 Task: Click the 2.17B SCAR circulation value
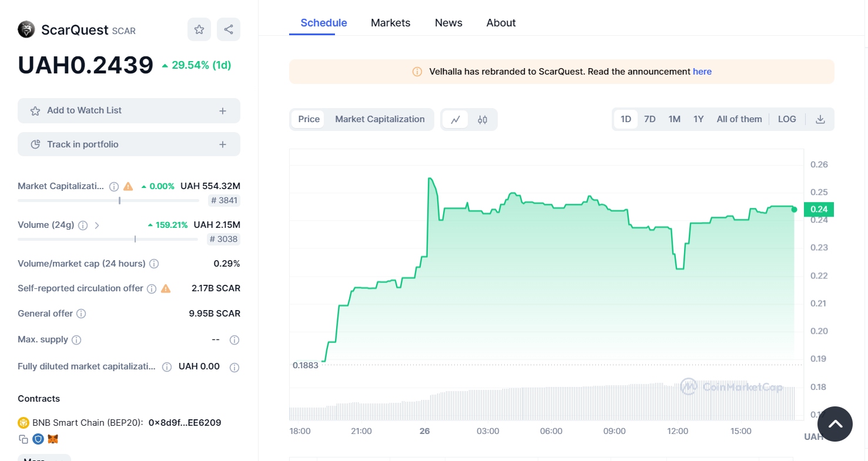tap(216, 288)
